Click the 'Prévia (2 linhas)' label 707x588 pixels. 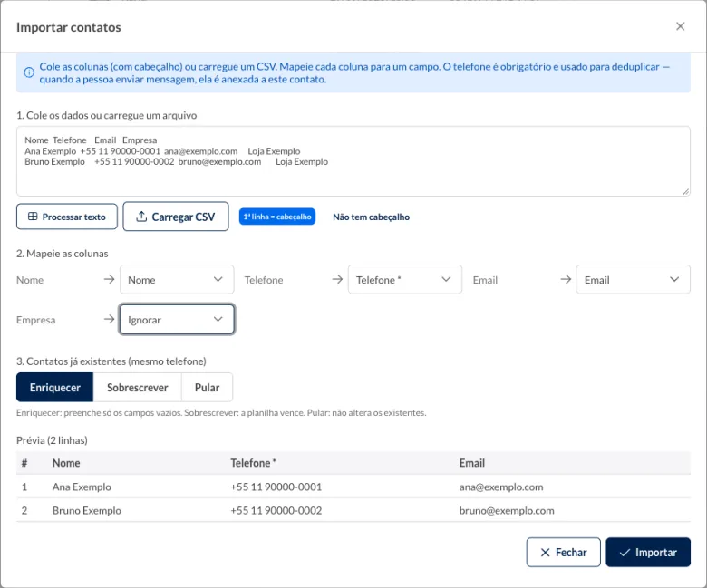tap(52, 440)
